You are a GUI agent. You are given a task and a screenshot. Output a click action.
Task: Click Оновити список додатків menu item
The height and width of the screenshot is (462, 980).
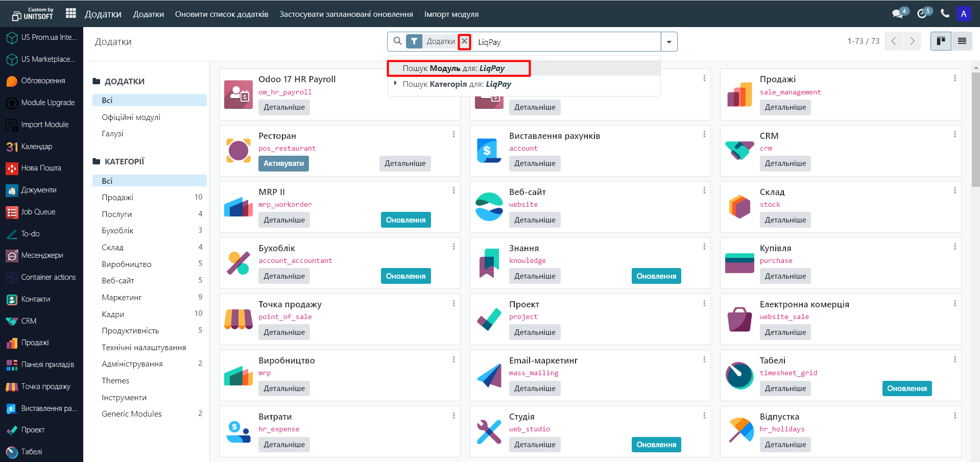click(x=222, y=14)
